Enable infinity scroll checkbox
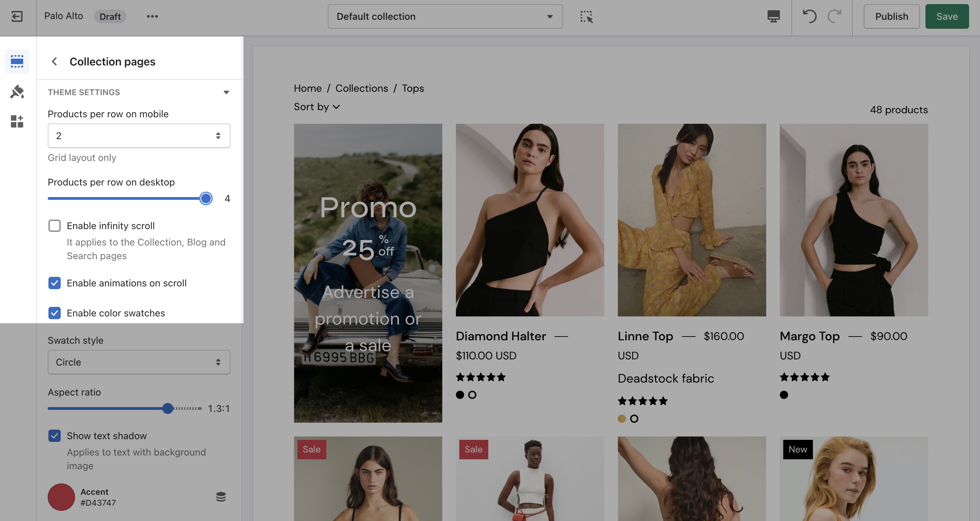The height and width of the screenshot is (521, 980). (x=55, y=226)
